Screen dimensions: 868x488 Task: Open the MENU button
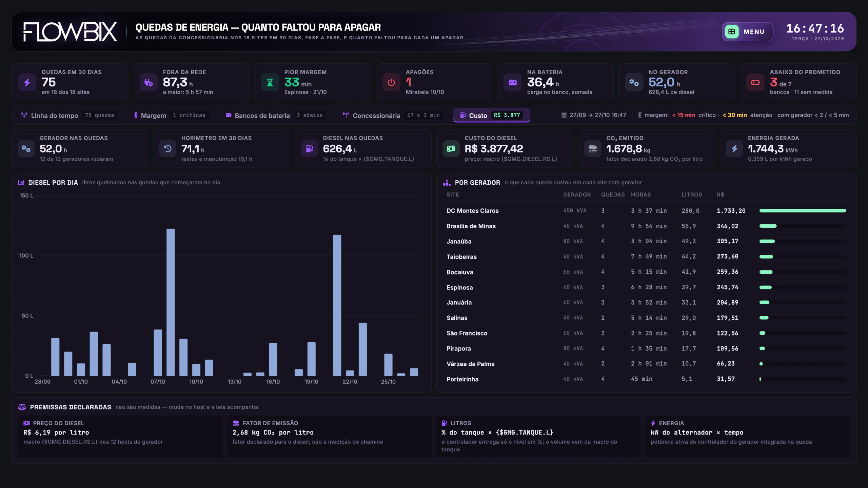(747, 32)
